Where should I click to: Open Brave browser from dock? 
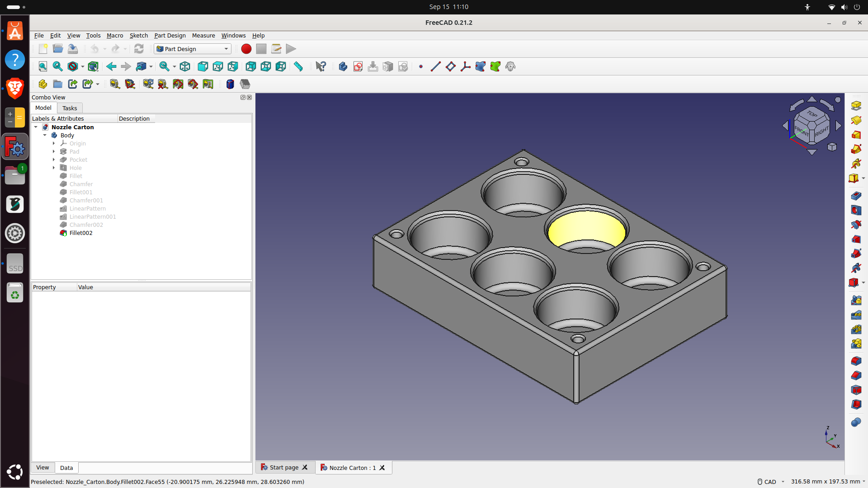pos(15,88)
